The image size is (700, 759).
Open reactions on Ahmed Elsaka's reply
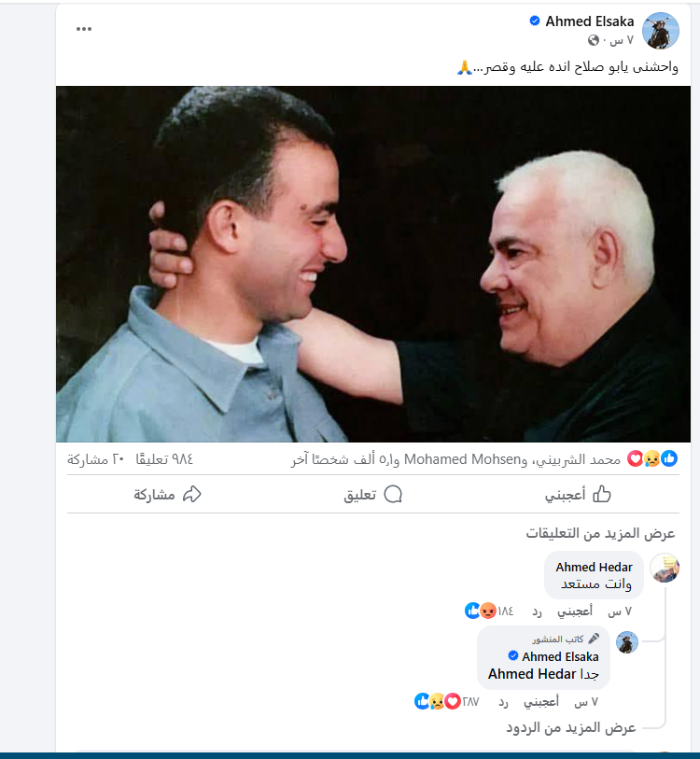tap(446, 701)
